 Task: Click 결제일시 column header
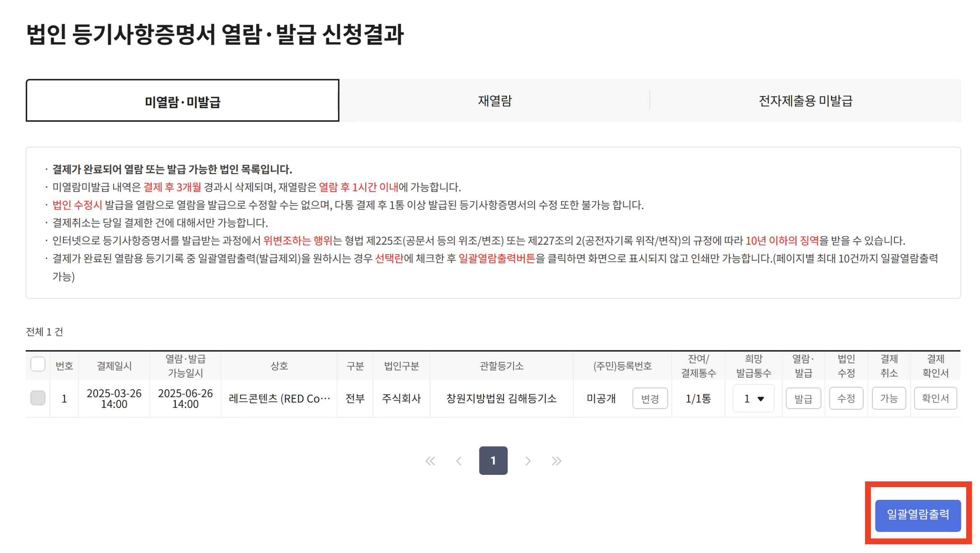114,366
